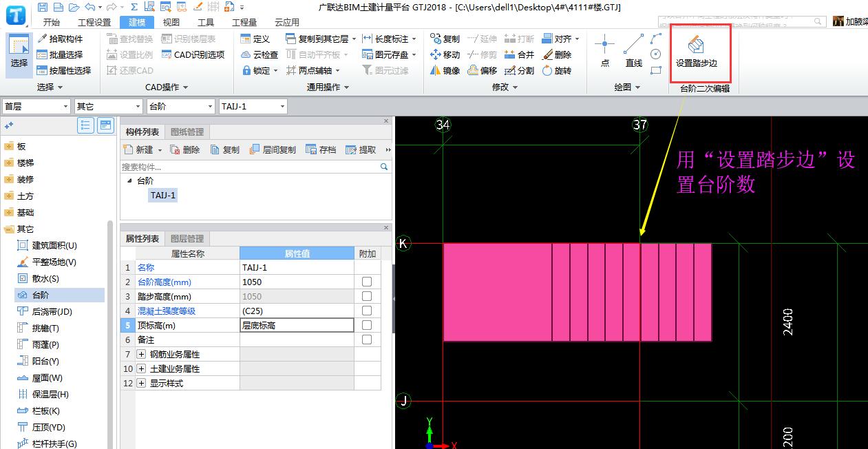The image size is (868, 449).
Task: Click 复制到其它层 tool
Action: point(320,39)
